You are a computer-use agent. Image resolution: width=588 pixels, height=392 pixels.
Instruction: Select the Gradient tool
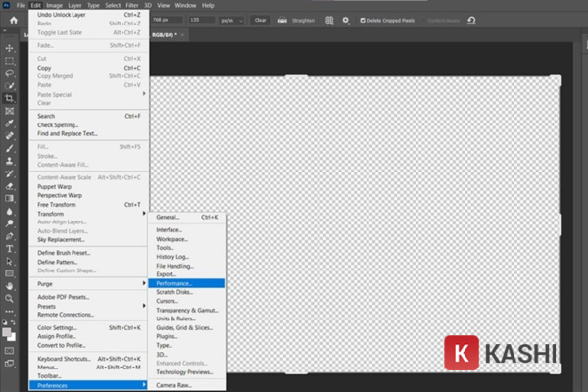tap(10, 198)
